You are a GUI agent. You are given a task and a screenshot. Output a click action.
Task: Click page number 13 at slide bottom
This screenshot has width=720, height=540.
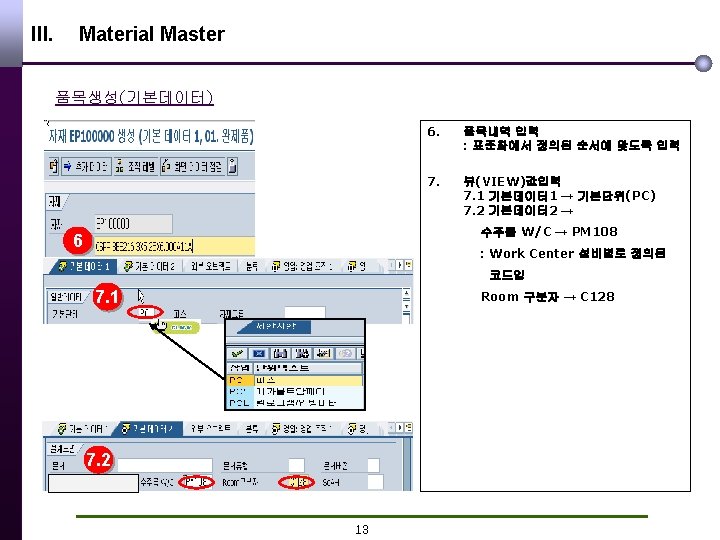point(362,529)
